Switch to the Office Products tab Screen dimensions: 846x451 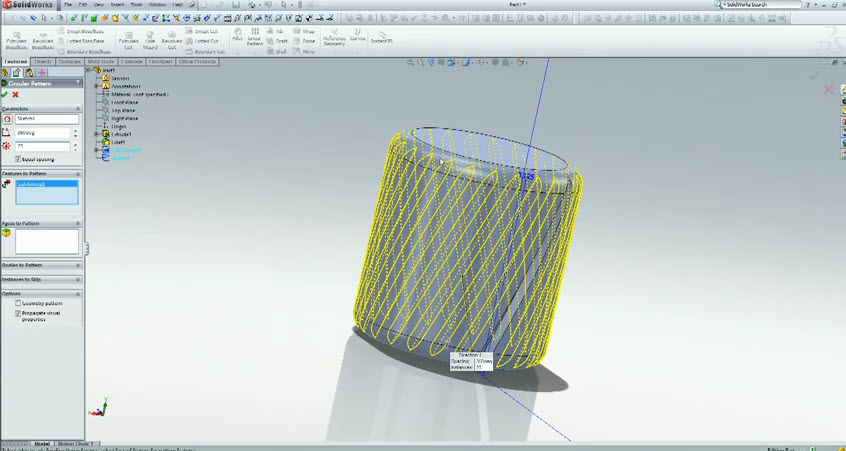pyautogui.click(x=197, y=62)
